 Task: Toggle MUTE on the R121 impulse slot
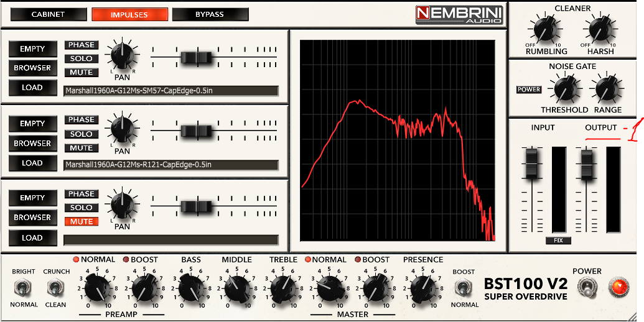(x=82, y=148)
